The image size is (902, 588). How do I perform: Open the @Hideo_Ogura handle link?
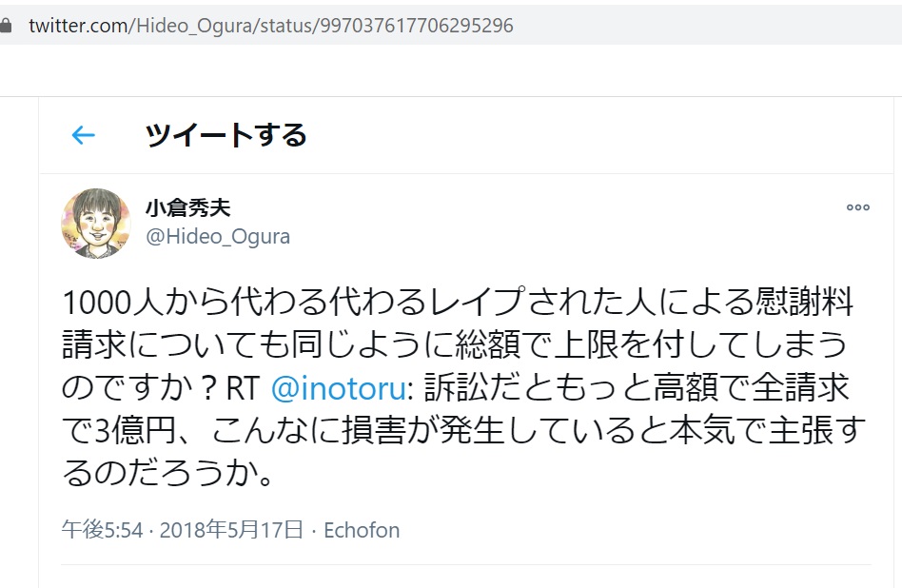tap(218, 237)
